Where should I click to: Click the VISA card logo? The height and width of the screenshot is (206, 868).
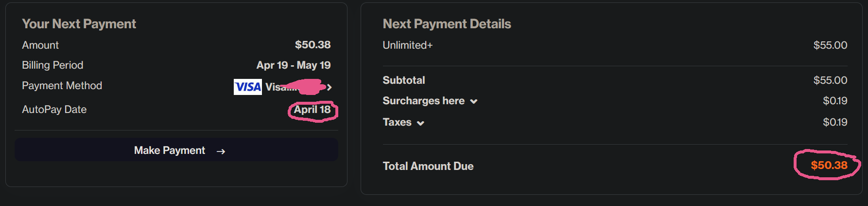[x=248, y=87]
